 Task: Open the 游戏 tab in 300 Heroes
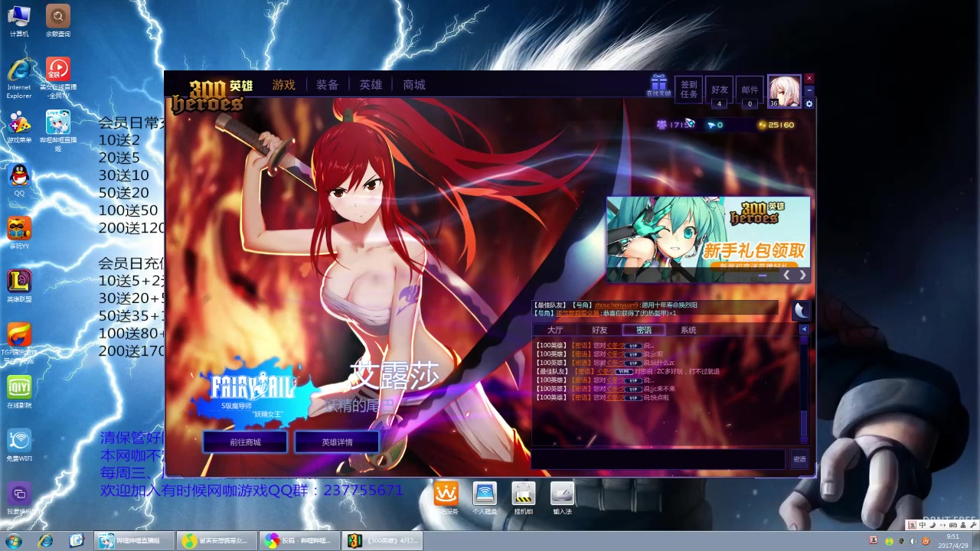(x=283, y=85)
